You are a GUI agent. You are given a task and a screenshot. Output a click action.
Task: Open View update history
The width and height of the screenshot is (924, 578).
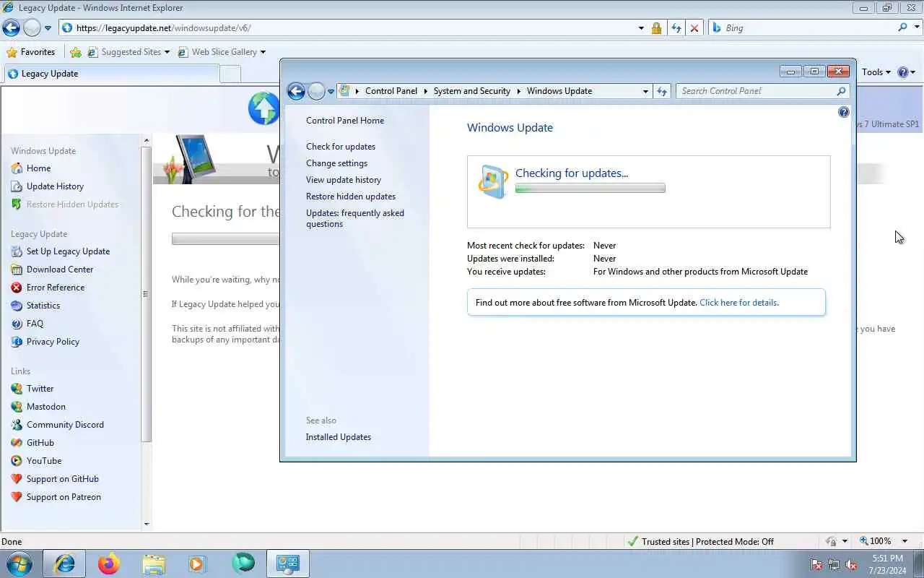point(344,180)
